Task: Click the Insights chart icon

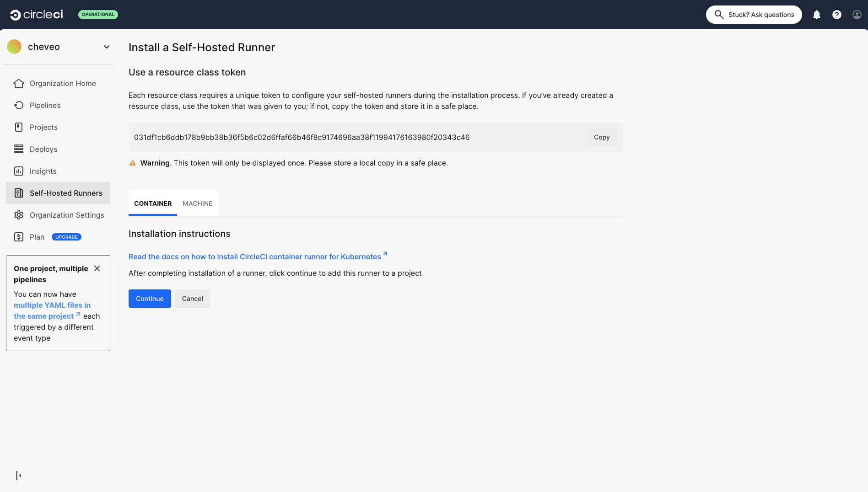Action: click(x=19, y=171)
